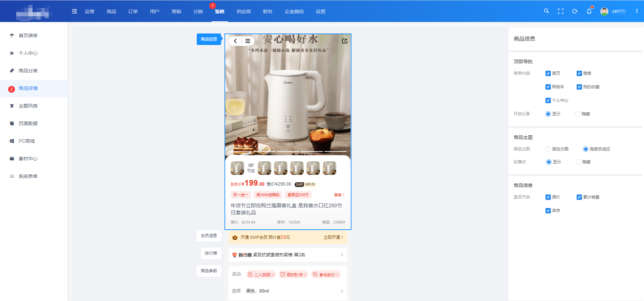Screen dimensions: 644x301
Task: Click the refresh icon in top bar
Action: (x=575, y=11)
